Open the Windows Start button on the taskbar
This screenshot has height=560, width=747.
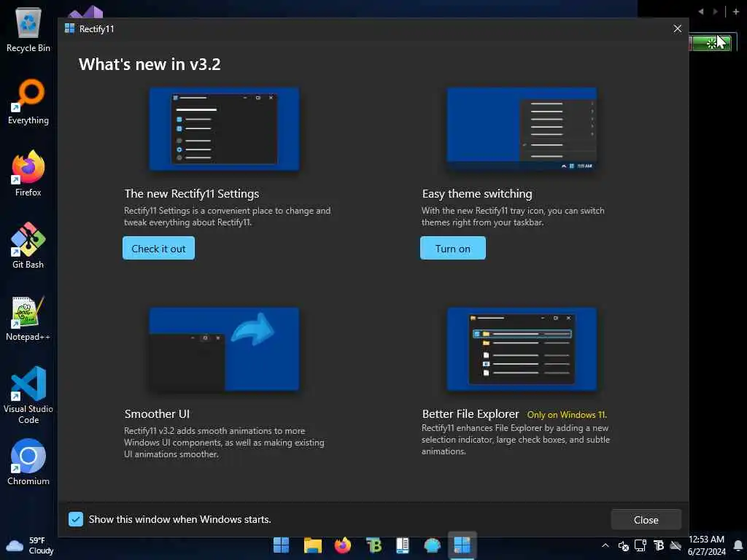pos(281,545)
